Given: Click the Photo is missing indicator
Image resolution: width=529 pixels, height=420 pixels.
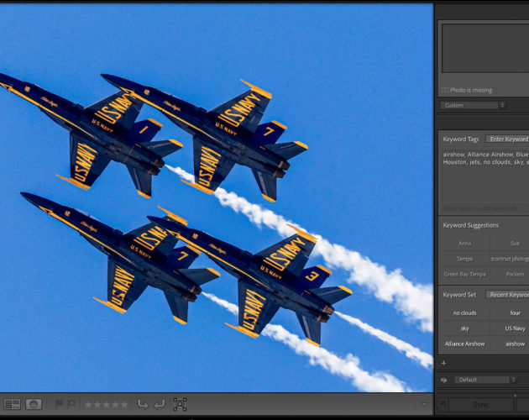Looking at the screenshot, I should click(467, 90).
